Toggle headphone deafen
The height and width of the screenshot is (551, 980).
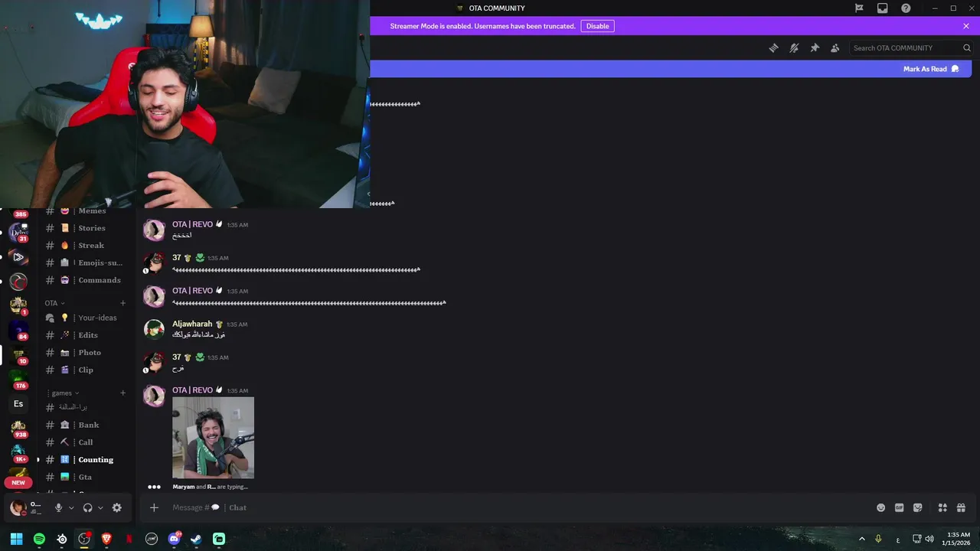(87, 507)
